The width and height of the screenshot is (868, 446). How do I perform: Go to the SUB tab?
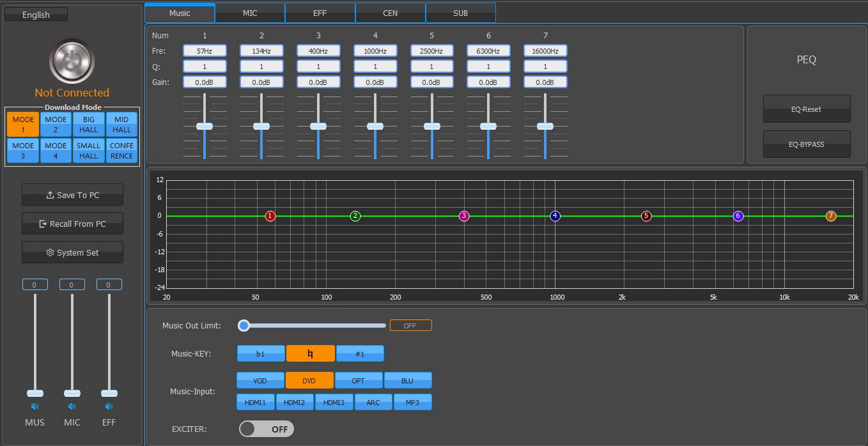click(x=460, y=13)
